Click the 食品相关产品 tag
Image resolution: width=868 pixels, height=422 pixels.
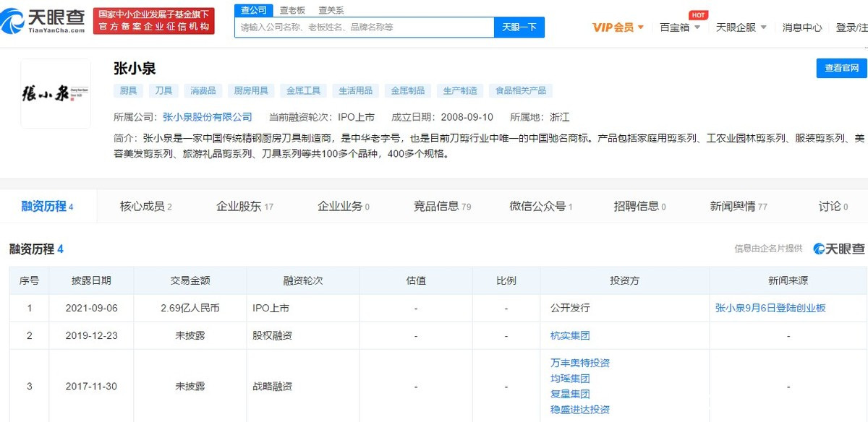coord(521,90)
